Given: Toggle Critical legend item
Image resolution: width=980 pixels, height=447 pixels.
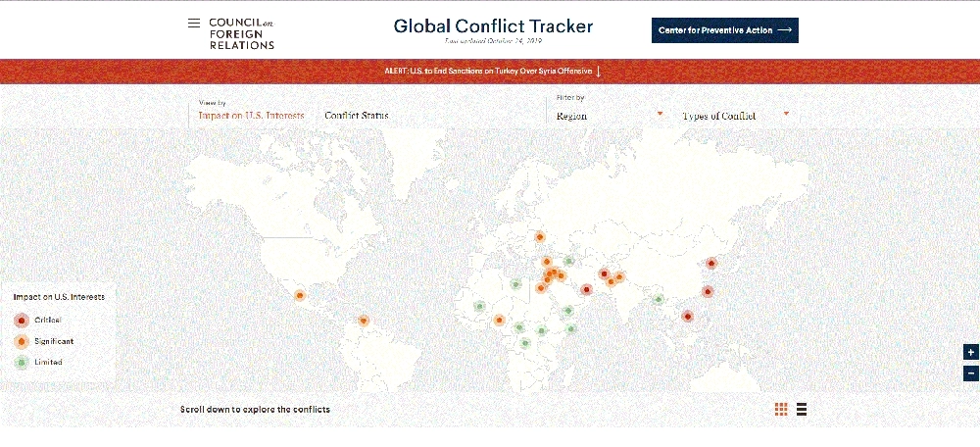Looking at the screenshot, I should 47,320.
